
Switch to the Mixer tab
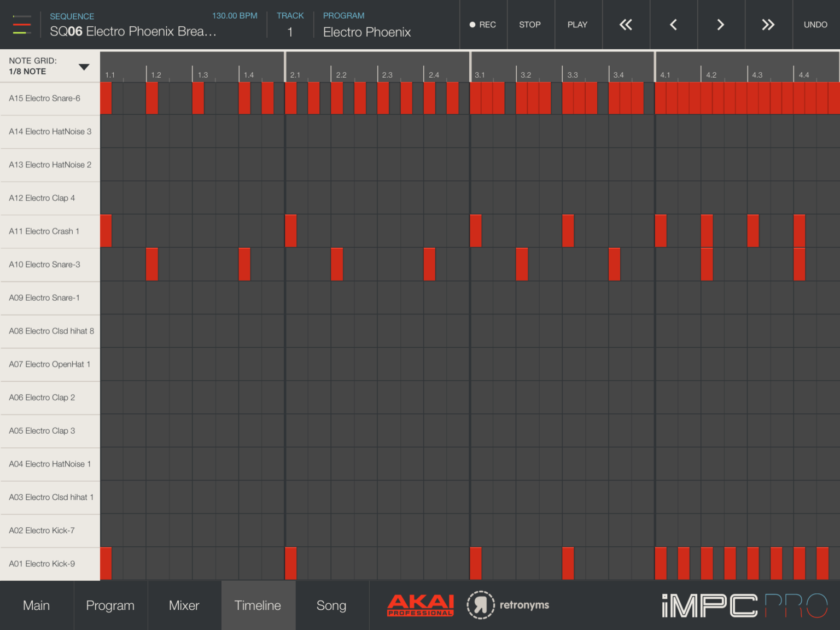tap(184, 605)
